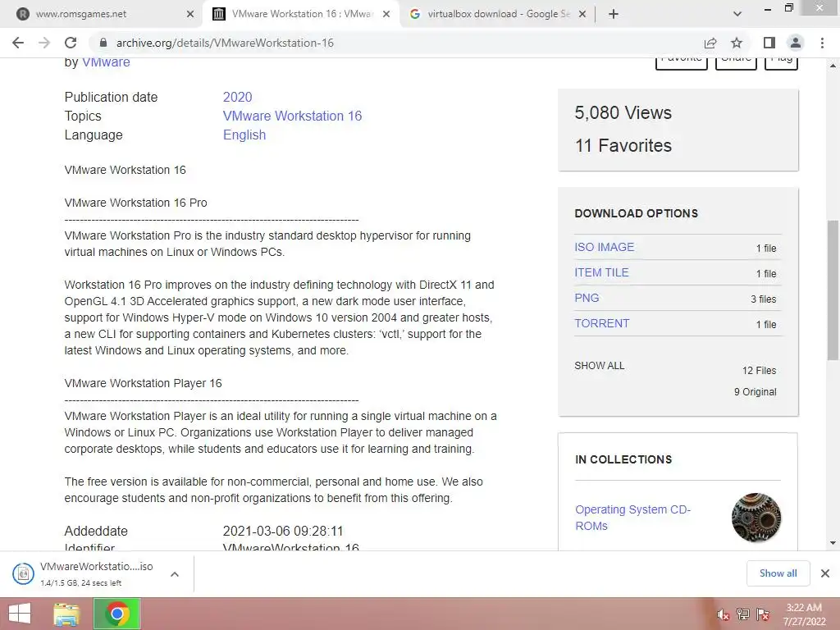Click the 11 Favorites text
Image resolution: width=840 pixels, height=630 pixels.
623,145
